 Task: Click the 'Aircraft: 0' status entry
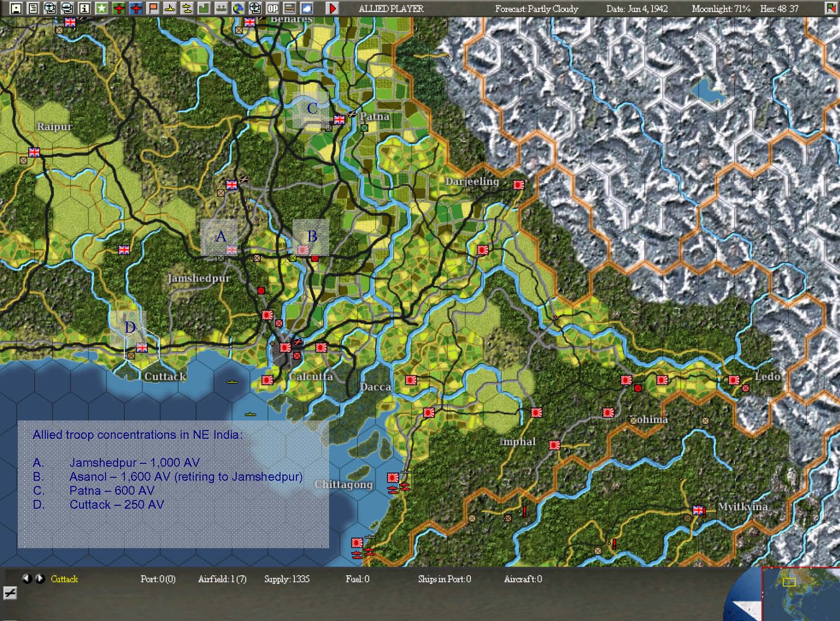(523, 579)
